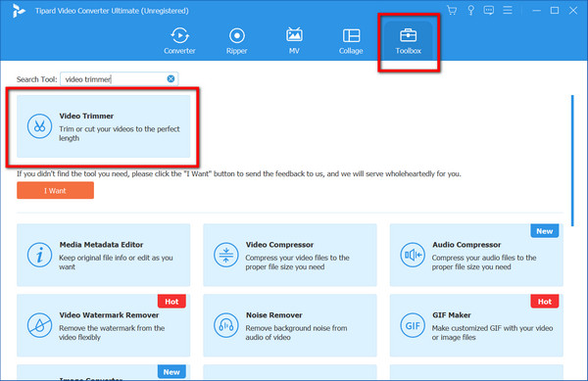The height and width of the screenshot is (381, 588).
Task: Click the 'Trim or cut your videos' description
Action: (x=120, y=133)
